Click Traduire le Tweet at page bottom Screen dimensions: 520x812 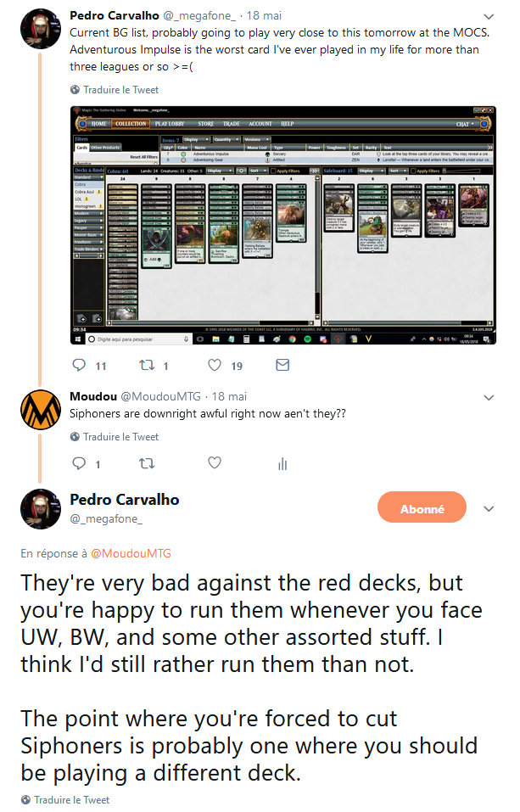tap(65, 799)
